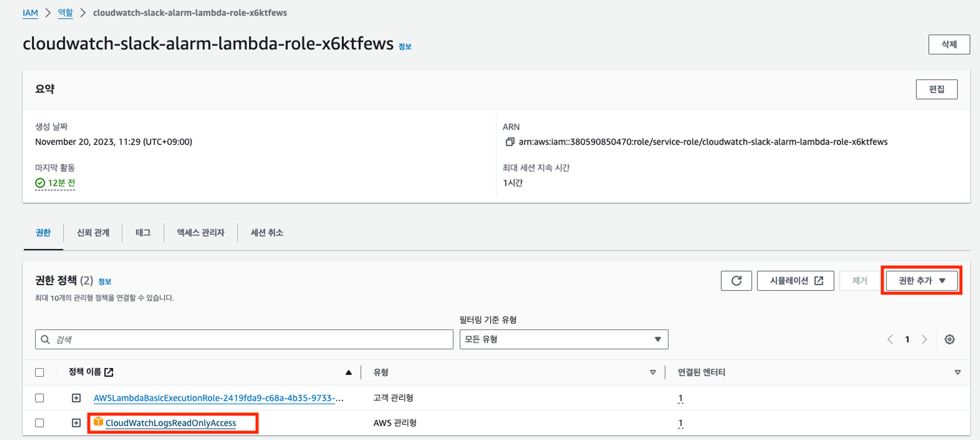Open the AWSLambdaBasicExecutionRole policy link

point(219,398)
